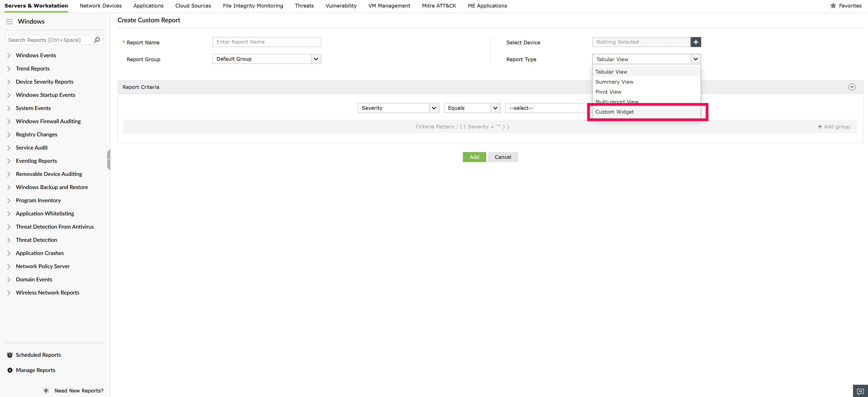
Task: Add a device using the plus icon
Action: (x=695, y=42)
